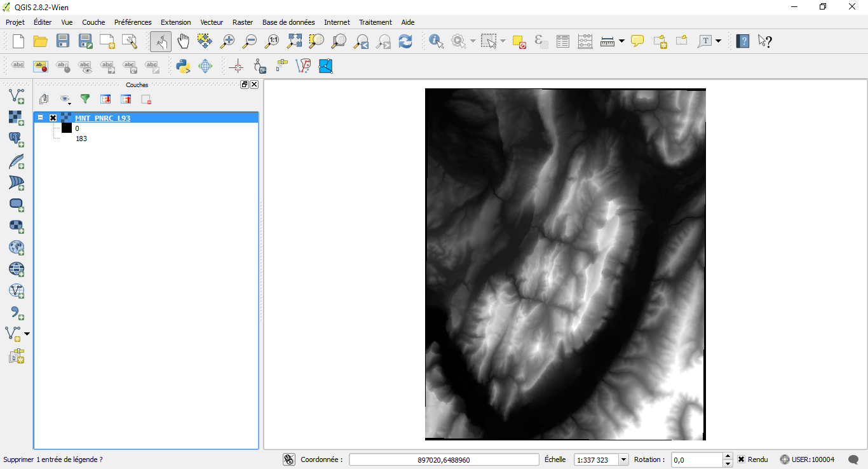
Task: Open the measure tool dropdown arrow
Action: pos(621,41)
